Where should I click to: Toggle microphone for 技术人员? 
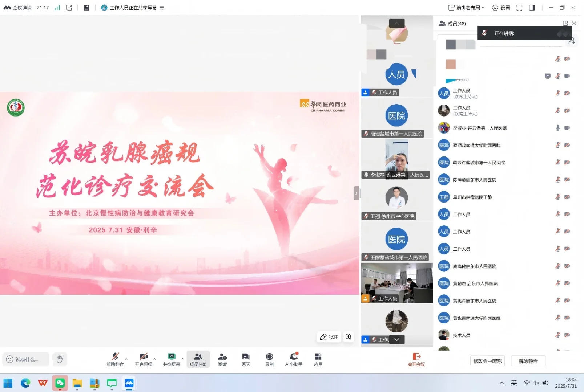coord(558,335)
